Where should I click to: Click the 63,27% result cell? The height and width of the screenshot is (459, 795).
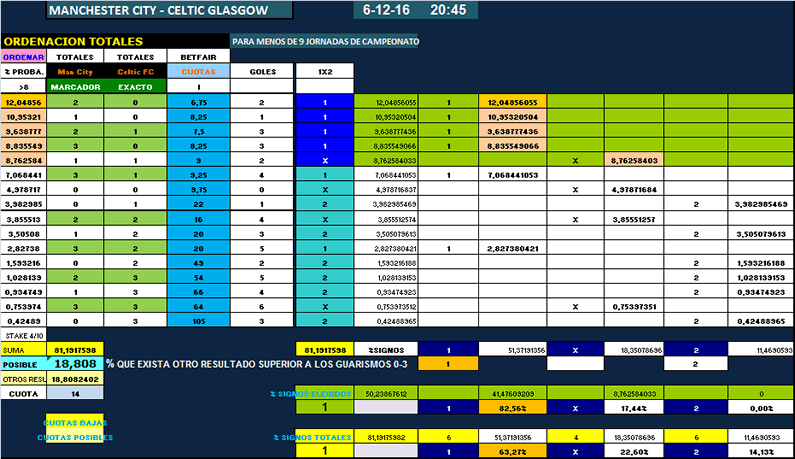(512, 451)
